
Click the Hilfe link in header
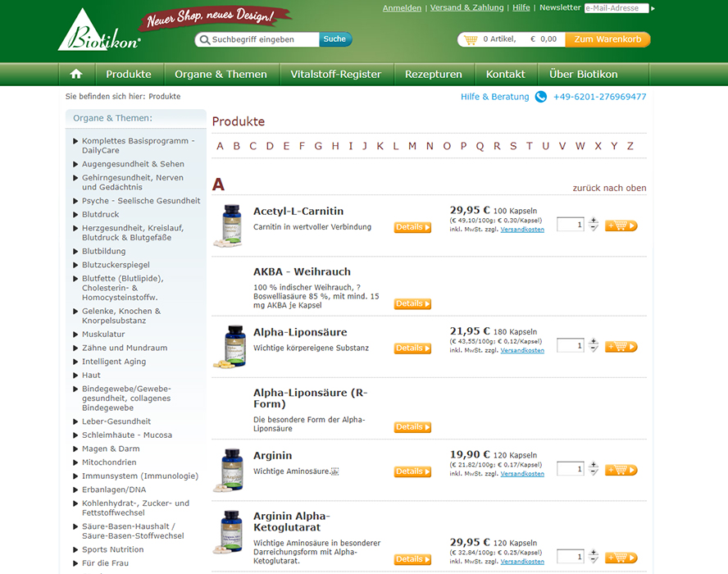tap(521, 7)
